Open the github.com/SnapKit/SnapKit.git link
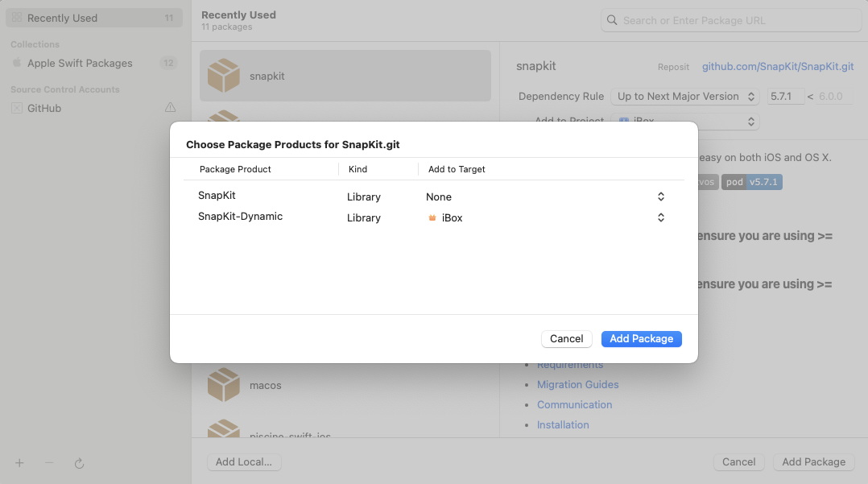Viewport: 868px width, 484px height. point(777,67)
